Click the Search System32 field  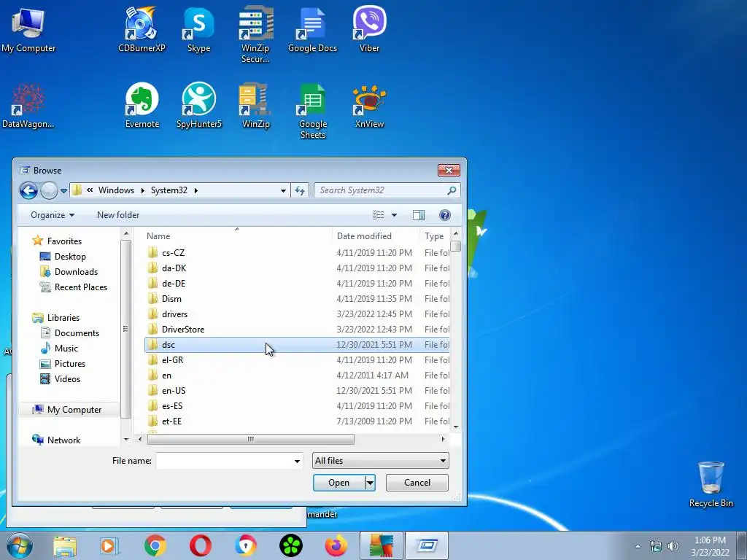(x=381, y=190)
